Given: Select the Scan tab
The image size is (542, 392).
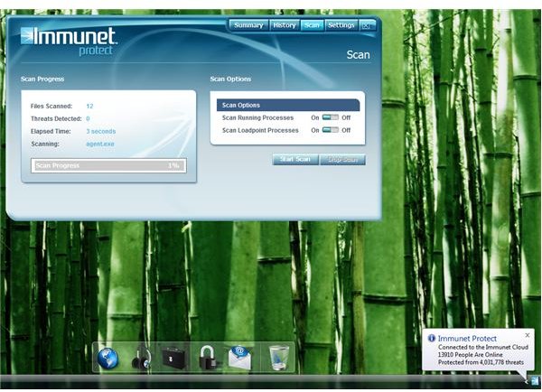Looking at the screenshot, I should pos(312,25).
